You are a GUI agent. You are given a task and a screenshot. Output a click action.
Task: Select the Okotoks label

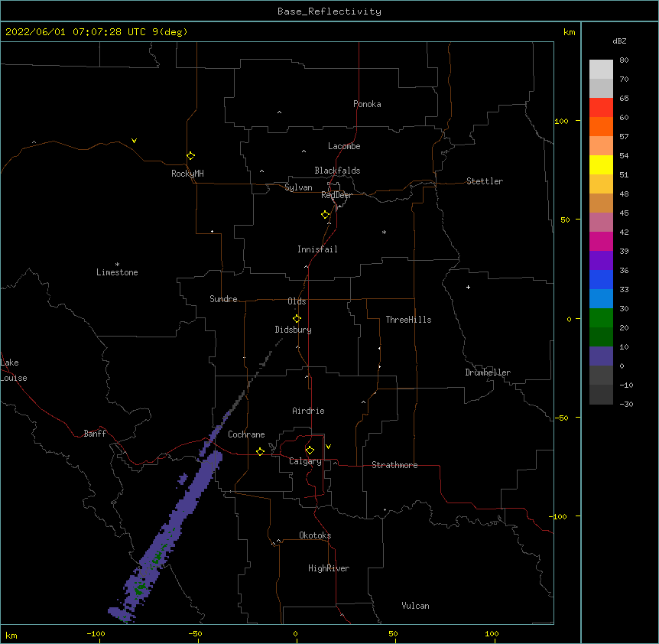tap(315, 535)
